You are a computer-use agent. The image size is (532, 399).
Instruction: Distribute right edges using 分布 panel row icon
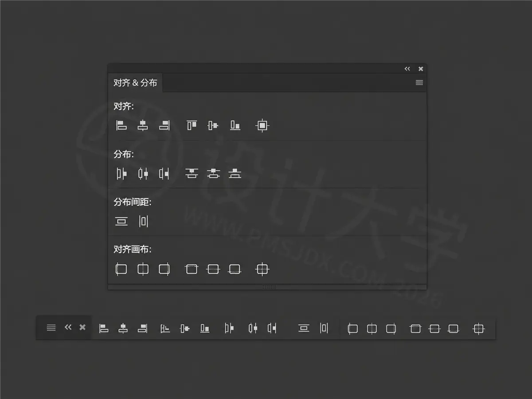(x=164, y=174)
